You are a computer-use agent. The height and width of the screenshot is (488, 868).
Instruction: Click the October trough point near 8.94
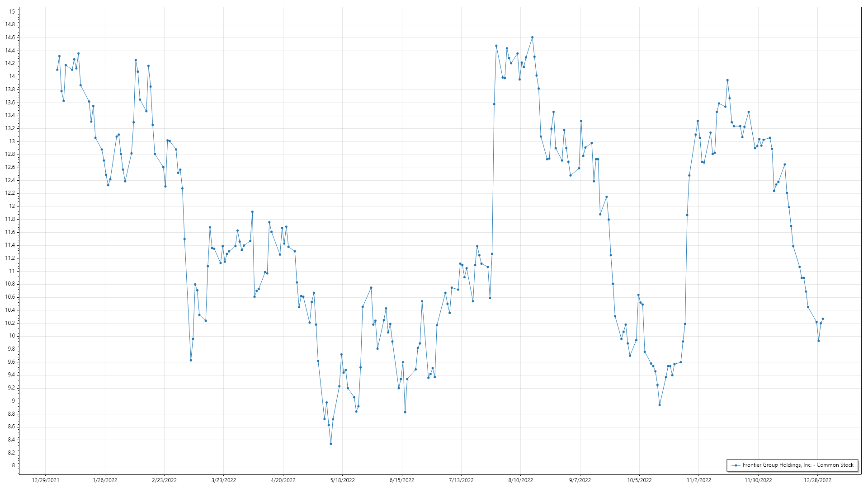pos(660,405)
